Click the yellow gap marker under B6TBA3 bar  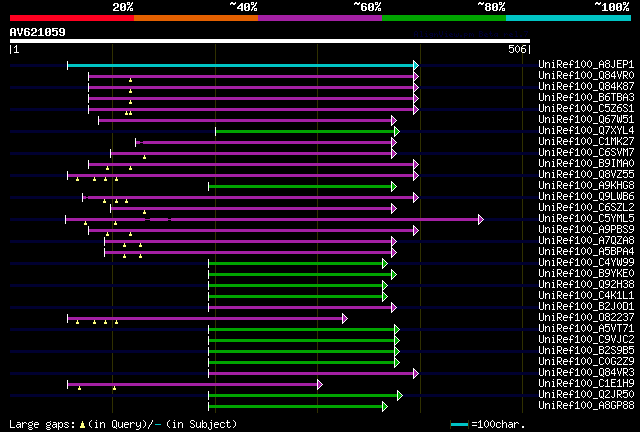pyautogui.click(x=131, y=102)
